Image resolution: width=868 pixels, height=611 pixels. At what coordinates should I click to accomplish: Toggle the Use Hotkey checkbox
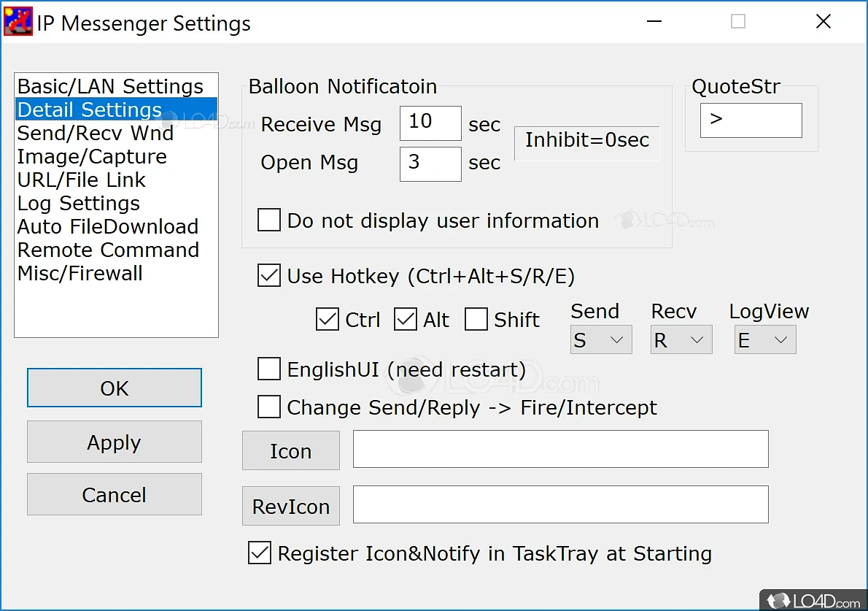269,276
